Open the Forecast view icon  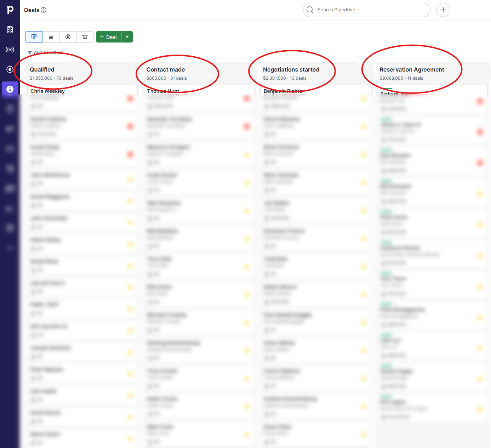click(x=68, y=36)
